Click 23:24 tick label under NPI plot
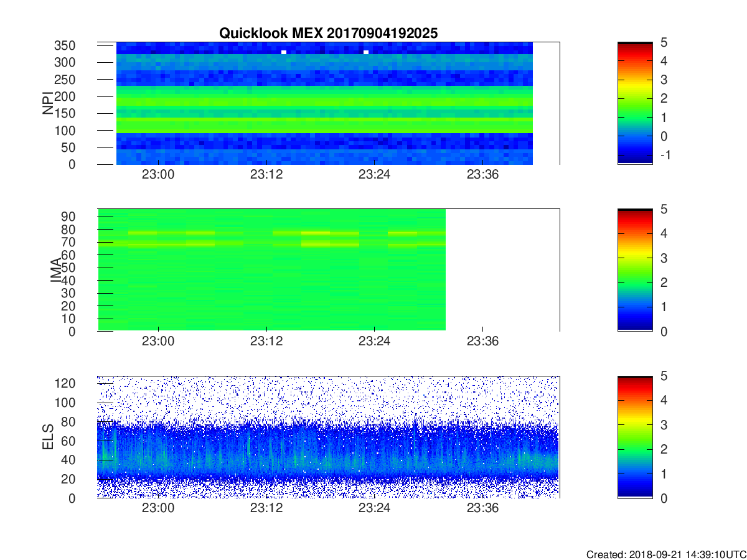The height and width of the screenshot is (560, 747). point(374,175)
